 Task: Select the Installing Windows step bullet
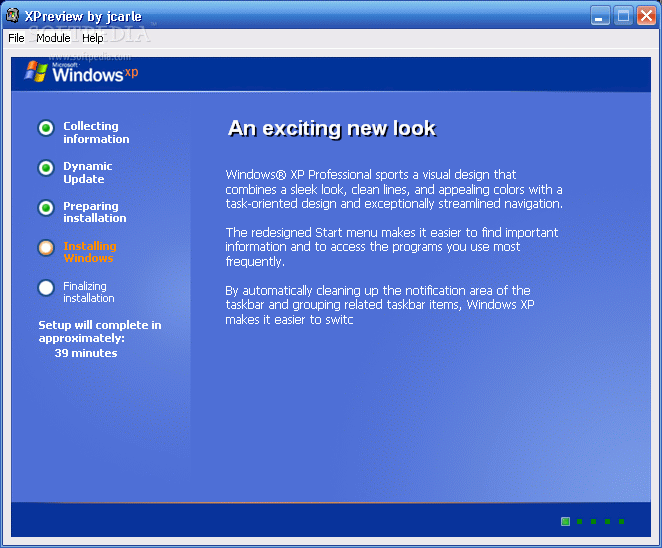click(x=46, y=248)
